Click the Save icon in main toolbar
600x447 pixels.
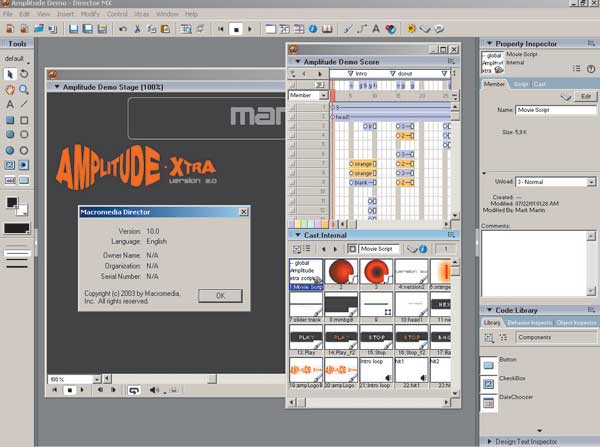coord(73,29)
